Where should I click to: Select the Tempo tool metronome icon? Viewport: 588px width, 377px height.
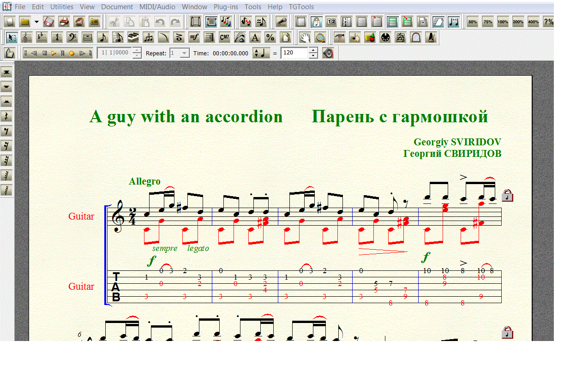tap(431, 37)
